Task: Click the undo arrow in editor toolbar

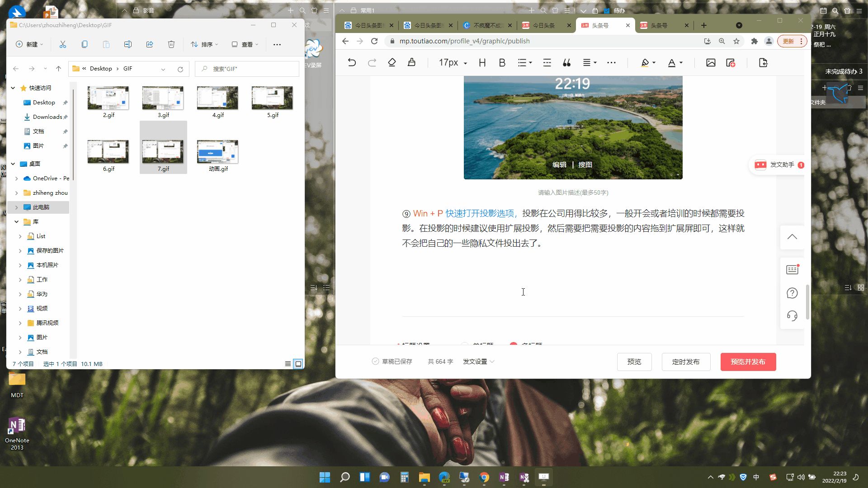Action: tap(352, 63)
